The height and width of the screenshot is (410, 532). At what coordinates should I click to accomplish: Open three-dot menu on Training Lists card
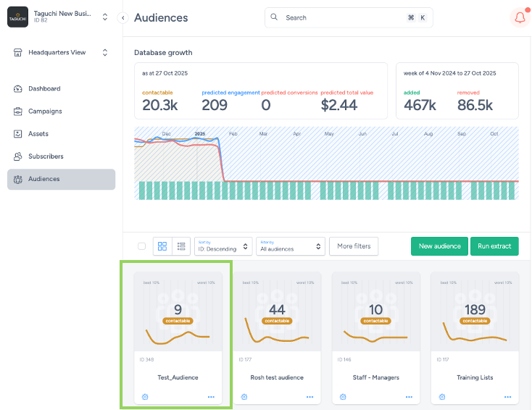pyautogui.click(x=508, y=397)
